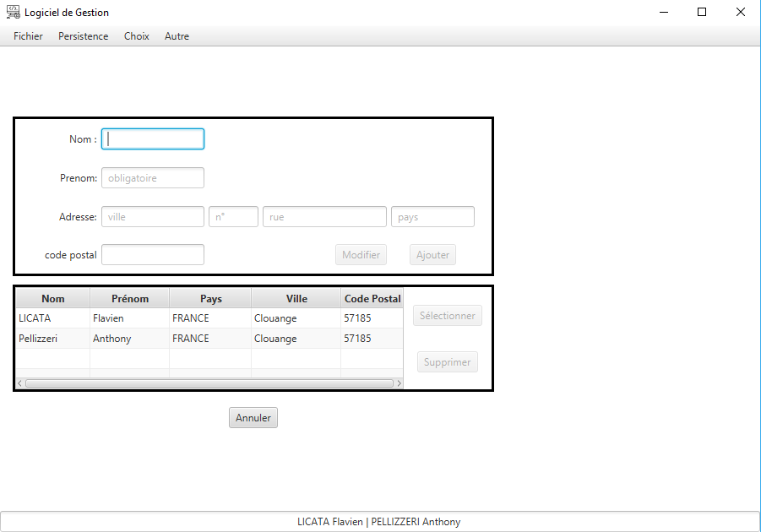Open the Persistence menu
This screenshot has height=532, width=761.
83,36
